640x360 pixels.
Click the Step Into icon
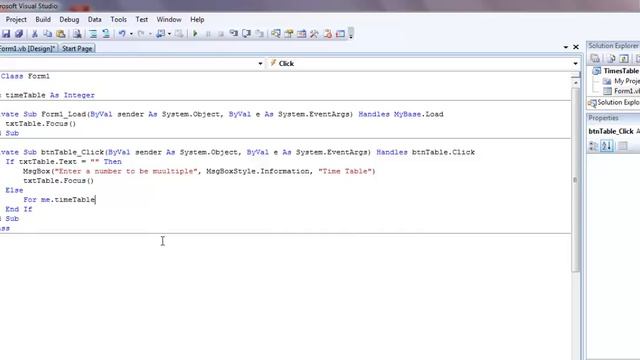[x=233, y=34]
